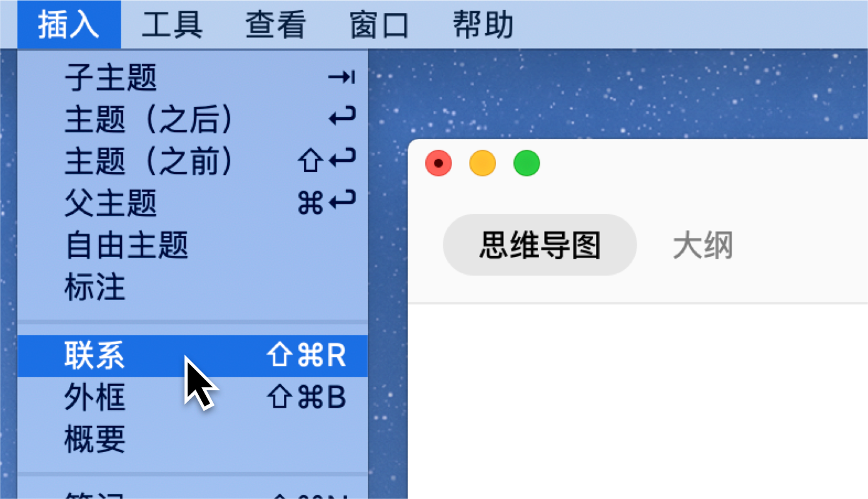Viewport: 868px width, 499px height.
Task: Switch to the 大纲 outline tab
Action: click(703, 246)
